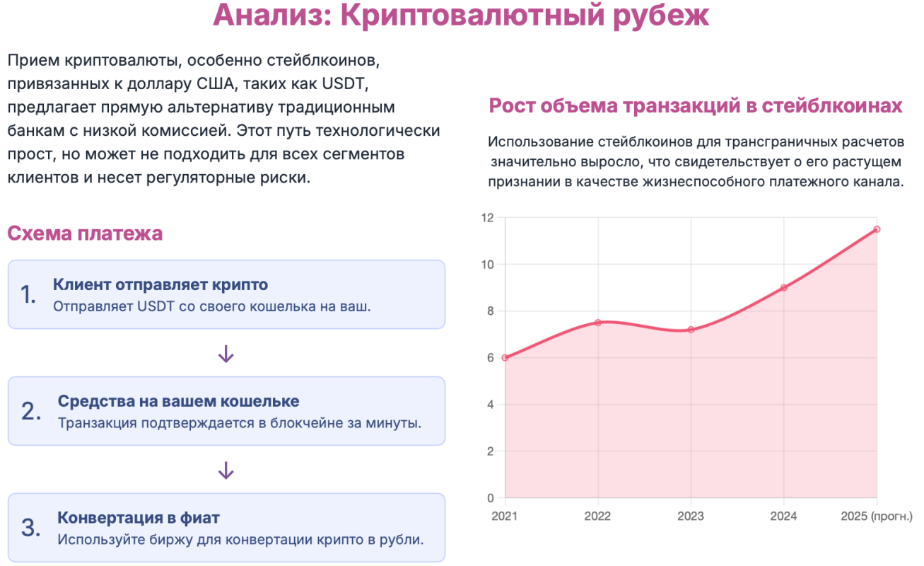Click the '2025 (прогн.)' x-axis label

pos(877,516)
